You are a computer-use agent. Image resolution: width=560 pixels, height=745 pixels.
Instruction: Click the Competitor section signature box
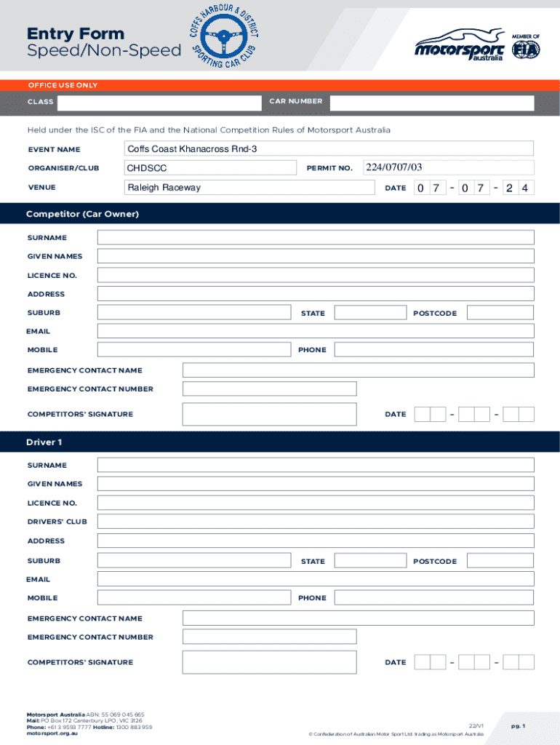269,414
